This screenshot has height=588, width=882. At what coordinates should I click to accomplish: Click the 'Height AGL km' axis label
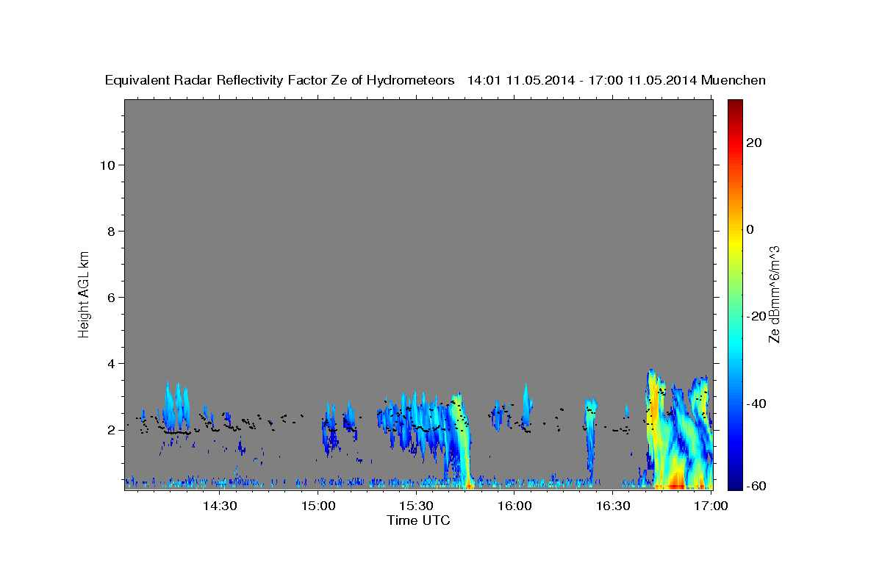click(x=84, y=294)
